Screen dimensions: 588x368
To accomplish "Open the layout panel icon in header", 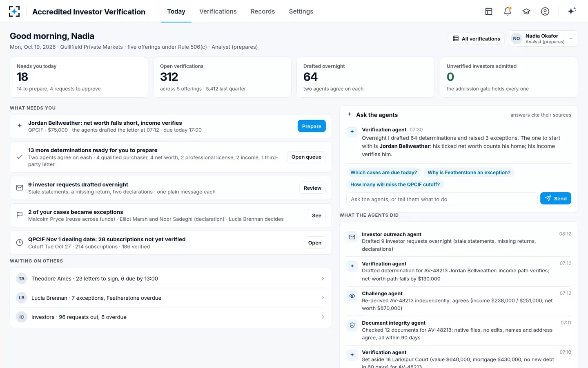I will [x=489, y=11].
